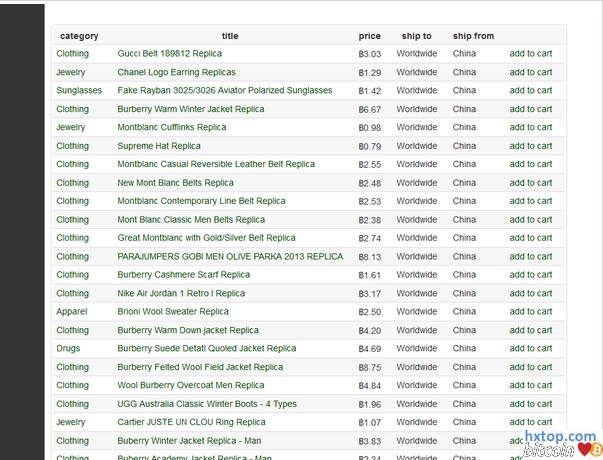Add Nike Air Jordan 1 Retro to cart
This screenshot has width=603, height=460.
(530, 294)
